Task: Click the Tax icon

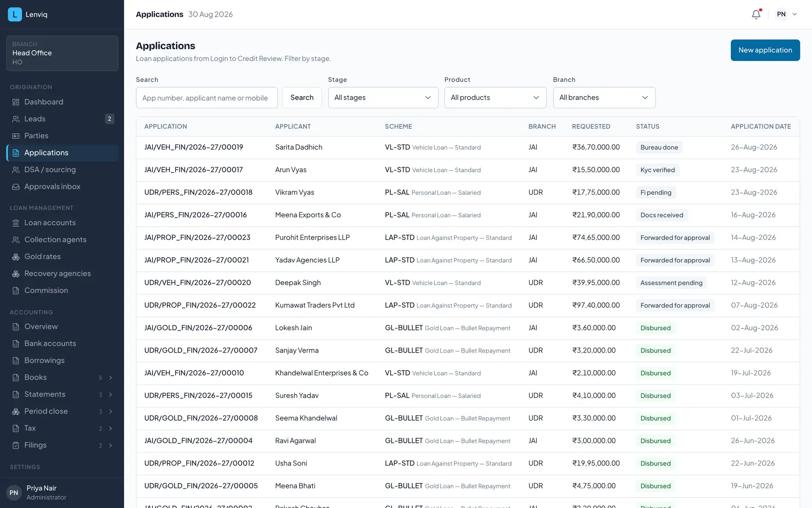Action: (16, 428)
